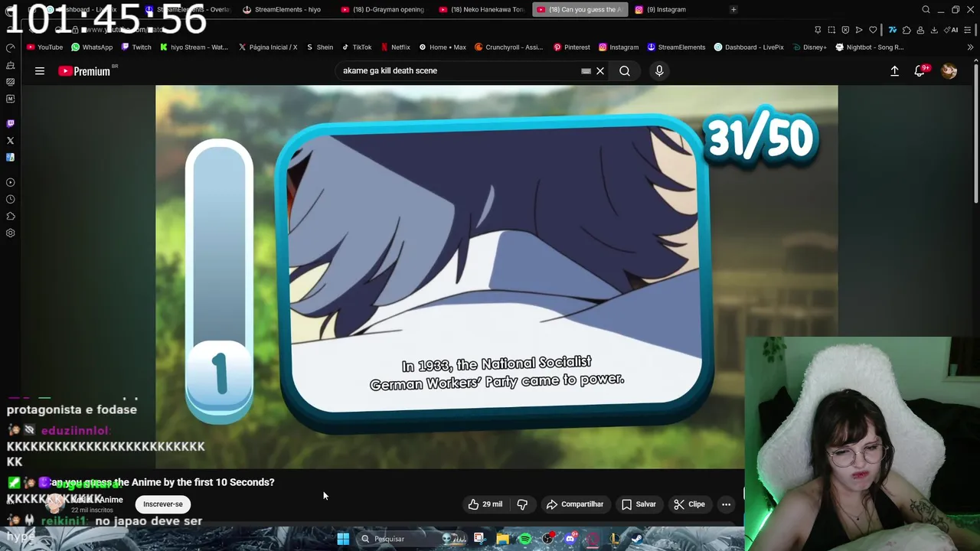The image size is (980, 551).
Task: Open the WhatsApp bookmark
Action: tap(92, 47)
